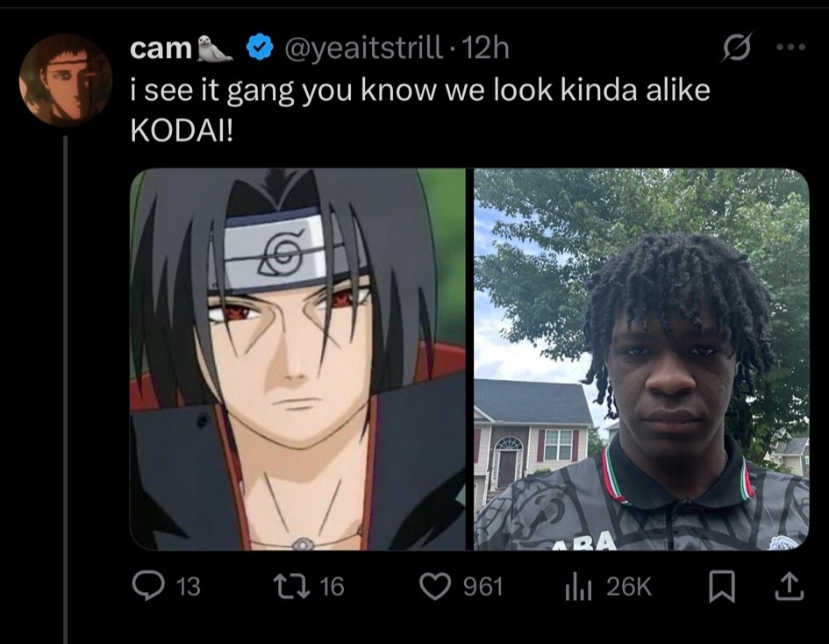This screenshot has height=644, width=829.
Task: Open the share upload icon
Action: (x=790, y=587)
